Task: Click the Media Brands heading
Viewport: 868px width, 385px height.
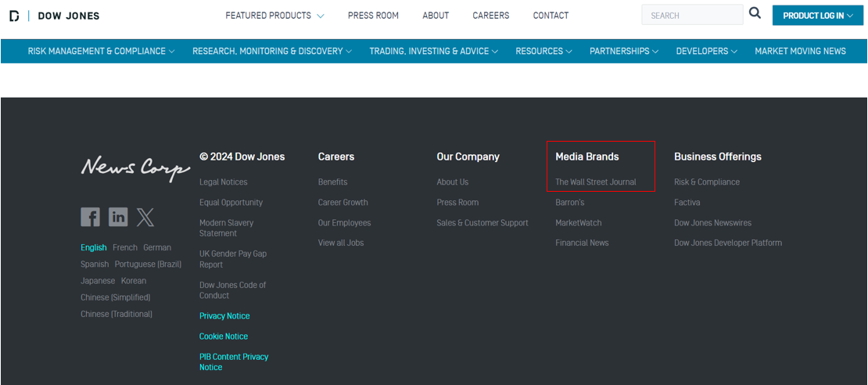Action: click(586, 157)
